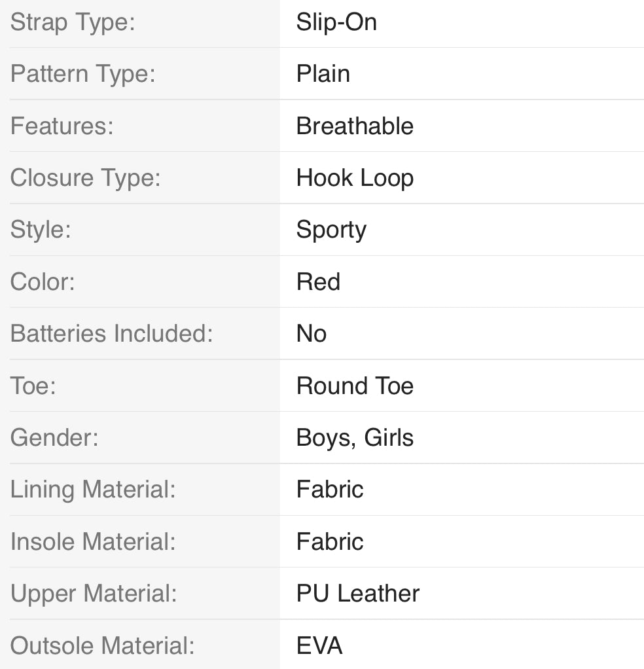Select the "Breathable" feature value
This screenshot has width=644, height=669.
(355, 126)
